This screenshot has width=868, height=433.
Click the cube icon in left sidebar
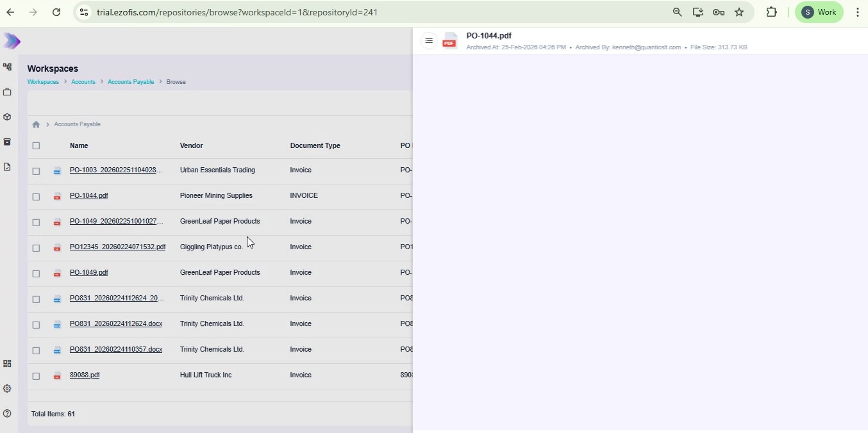point(8,117)
